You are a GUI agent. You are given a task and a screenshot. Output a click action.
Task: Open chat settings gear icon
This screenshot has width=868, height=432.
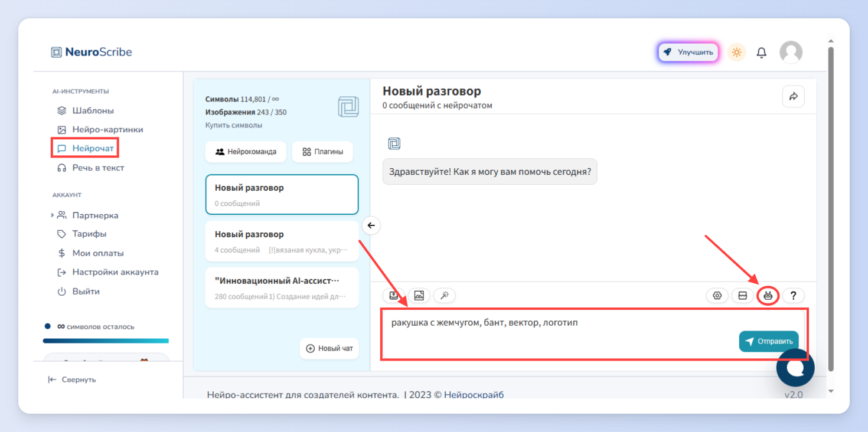pyautogui.click(x=717, y=296)
